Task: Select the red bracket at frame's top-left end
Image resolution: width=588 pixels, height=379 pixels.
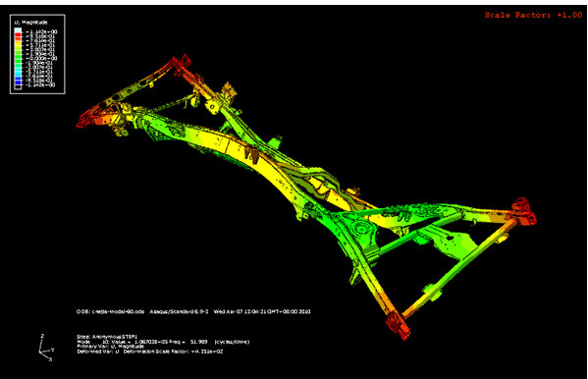Action: tap(182, 63)
